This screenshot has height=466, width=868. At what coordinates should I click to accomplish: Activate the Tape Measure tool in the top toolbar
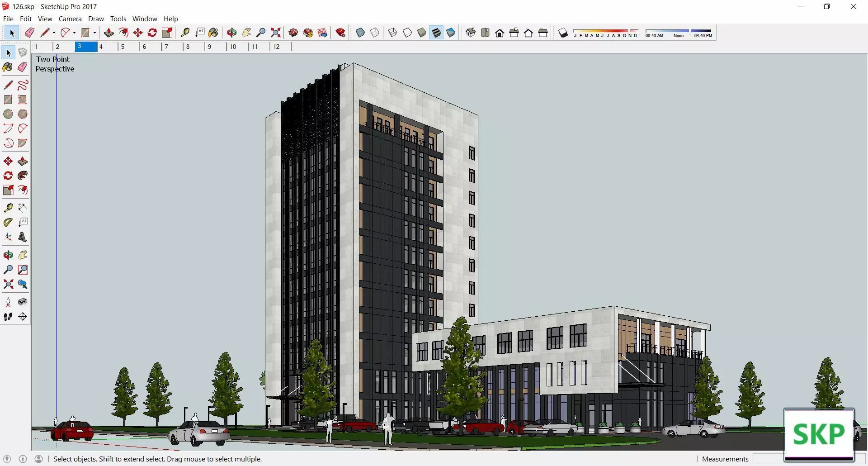pos(185,33)
